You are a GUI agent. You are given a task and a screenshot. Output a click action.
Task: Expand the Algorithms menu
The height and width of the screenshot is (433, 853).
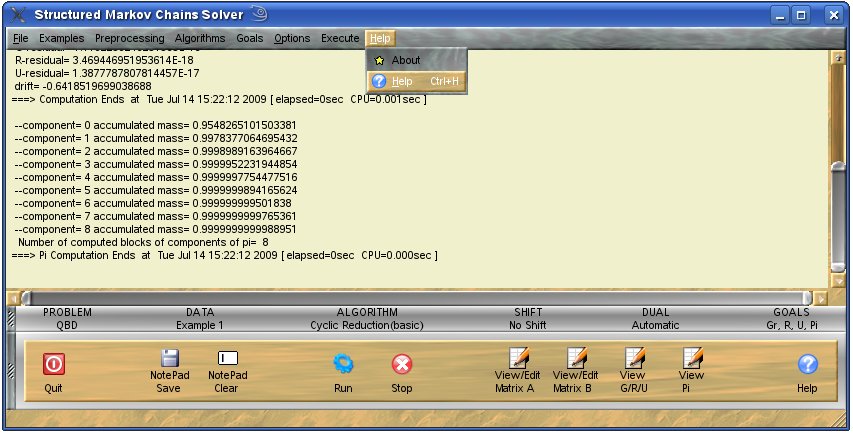[200, 38]
